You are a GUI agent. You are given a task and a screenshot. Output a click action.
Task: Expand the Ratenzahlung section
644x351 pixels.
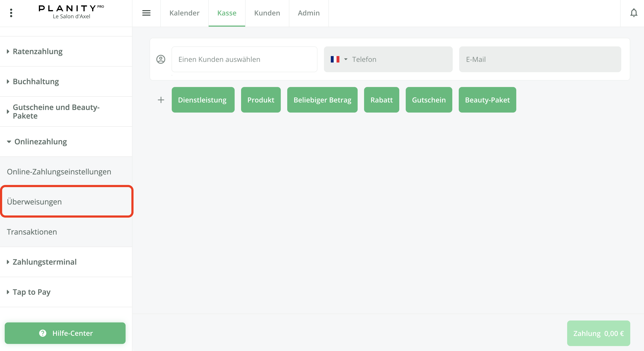tap(38, 52)
